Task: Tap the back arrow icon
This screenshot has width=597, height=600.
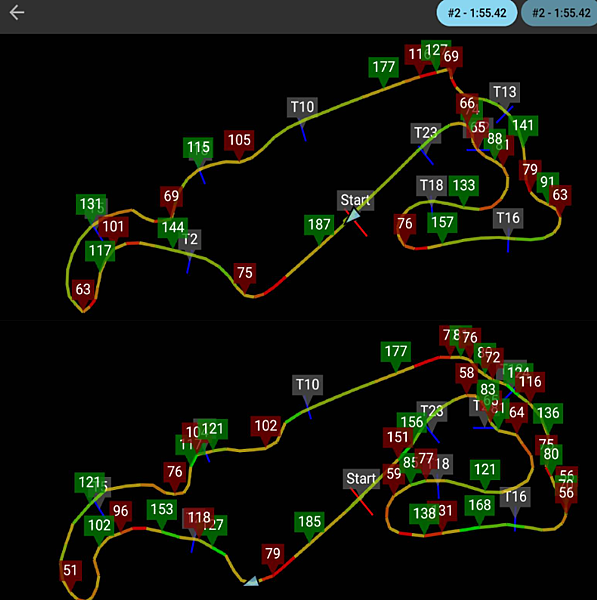Action: tap(17, 13)
